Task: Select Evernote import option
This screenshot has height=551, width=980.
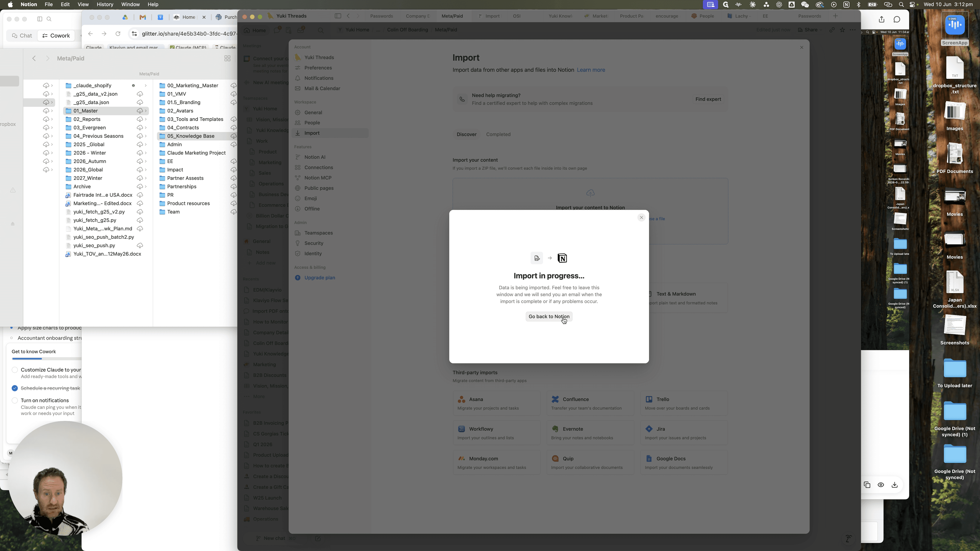Action: [x=590, y=433]
